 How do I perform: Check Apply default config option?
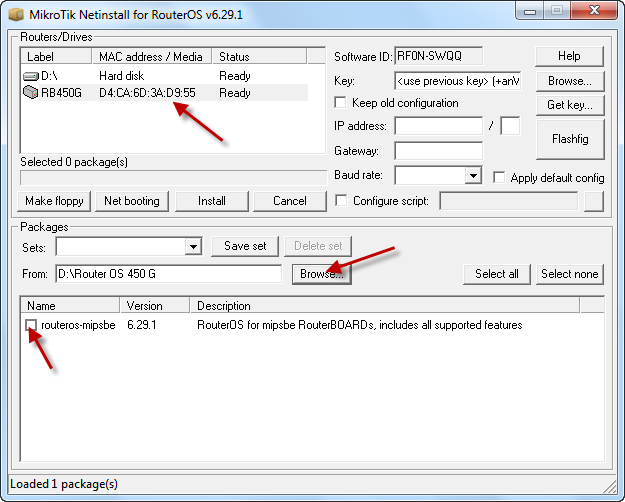499,177
